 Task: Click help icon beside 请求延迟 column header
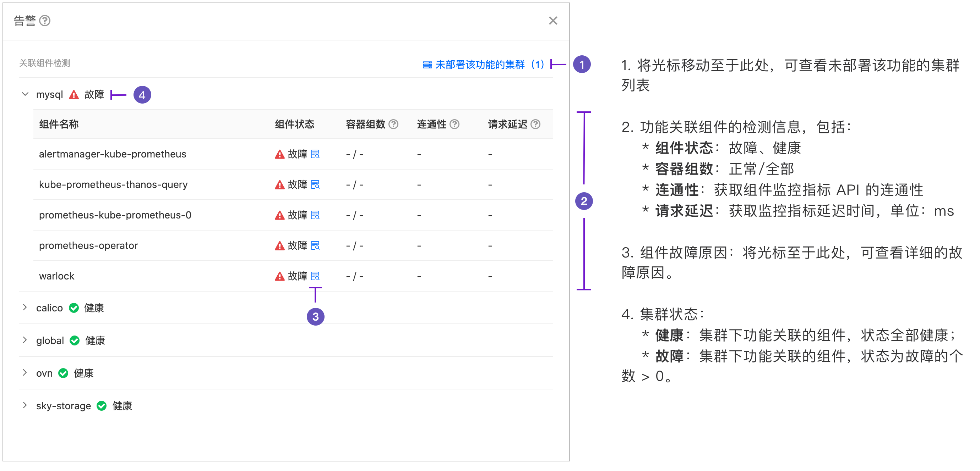[x=536, y=124]
